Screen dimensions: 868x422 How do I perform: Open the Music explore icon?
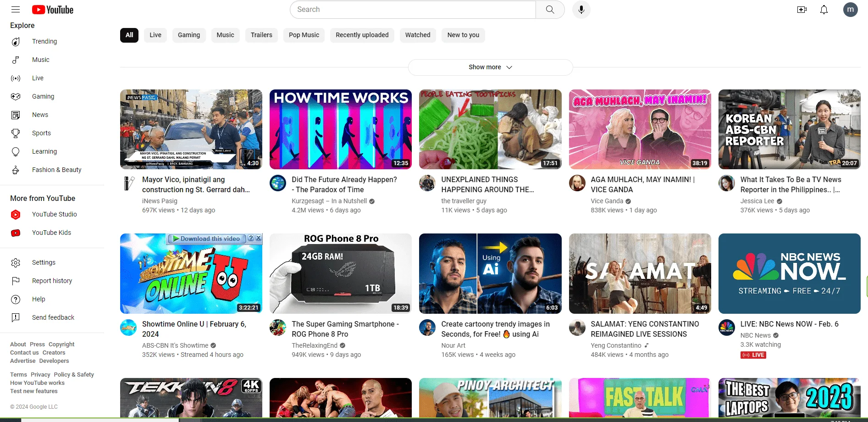pos(16,60)
